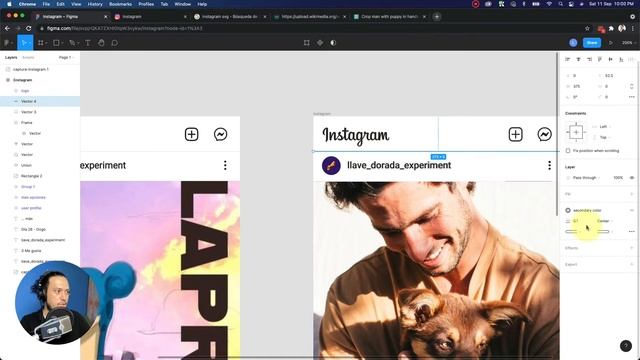Image resolution: width=640 pixels, height=360 pixels.
Task: Click the Create component icon
Action: pos(320,42)
